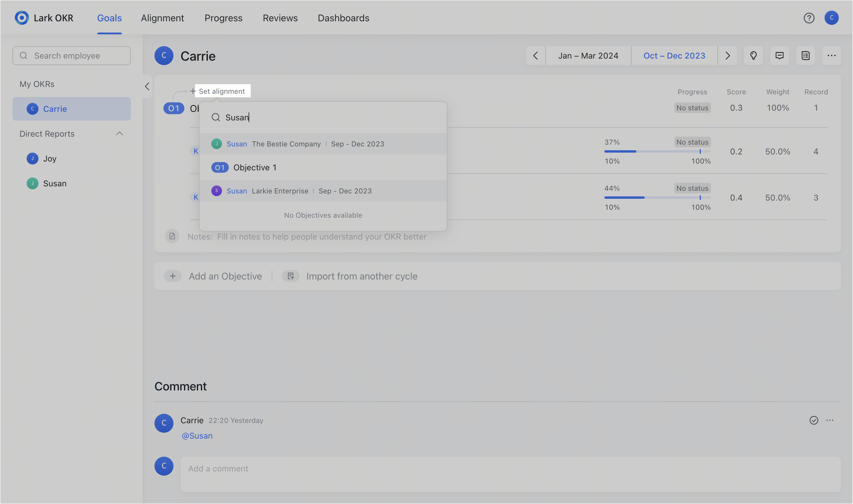Open the notes document icon in the toolbar
853x504 pixels.
pos(806,55)
